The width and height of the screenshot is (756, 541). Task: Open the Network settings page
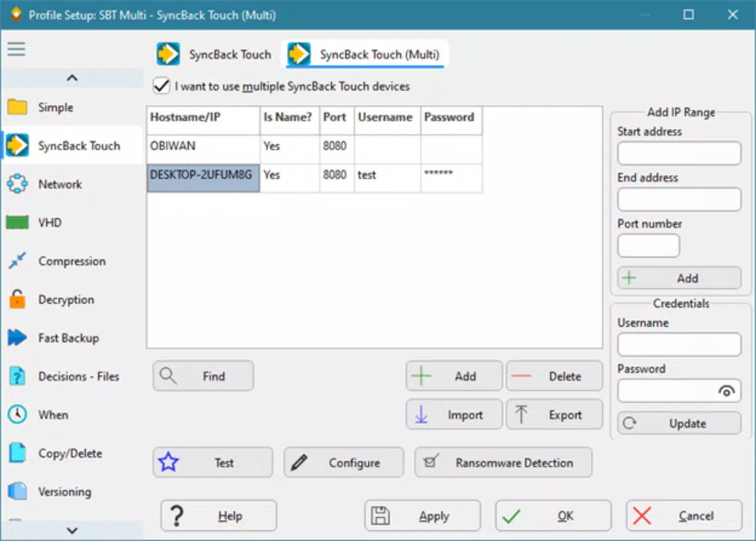[72, 184]
